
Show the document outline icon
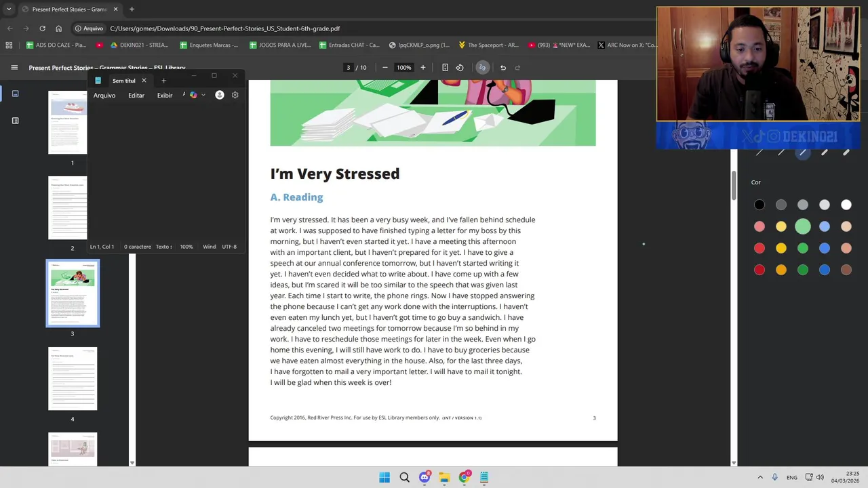point(15,121)
